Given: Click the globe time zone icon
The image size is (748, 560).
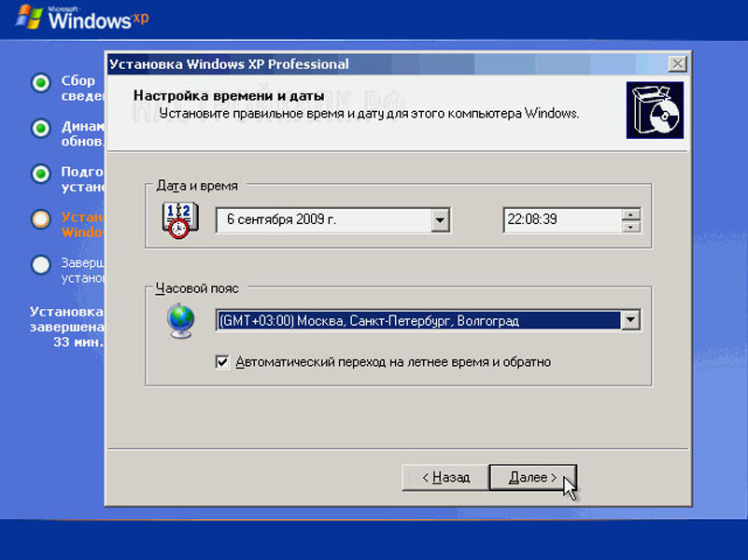Looking at the screenshot, I should click(180, 321).
